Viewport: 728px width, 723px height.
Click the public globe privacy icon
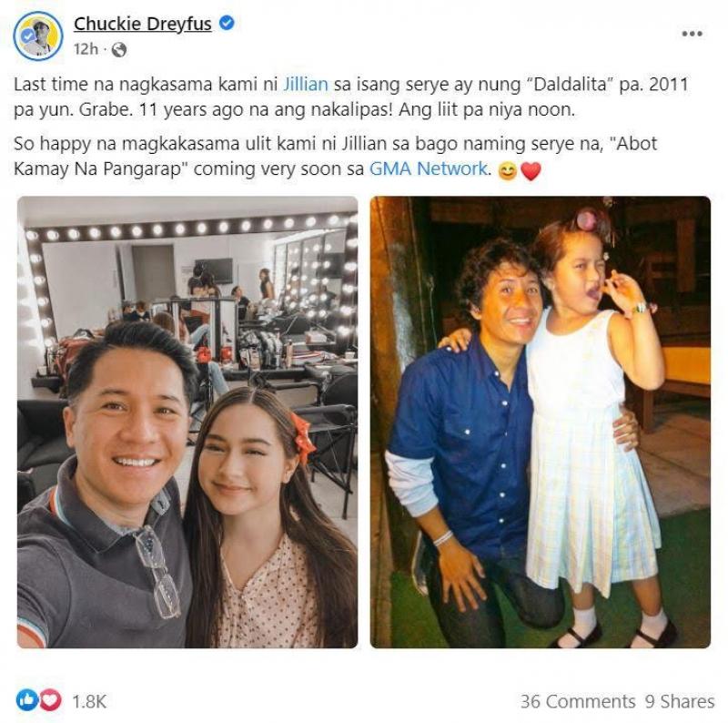(x=119, y=49)
